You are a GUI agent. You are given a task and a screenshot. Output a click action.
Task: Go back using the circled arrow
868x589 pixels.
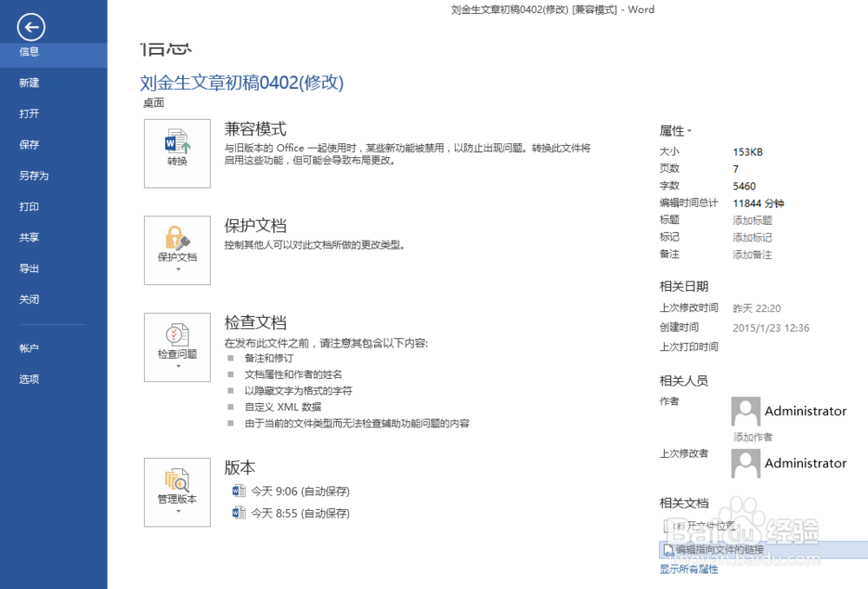point(31,27)
